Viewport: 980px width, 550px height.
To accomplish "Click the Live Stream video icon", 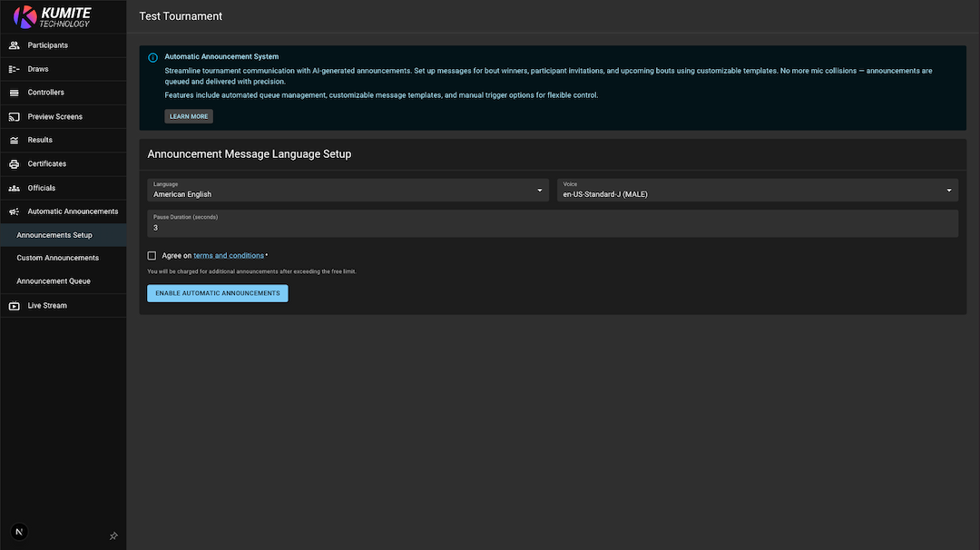I will (x=14, y=306).
